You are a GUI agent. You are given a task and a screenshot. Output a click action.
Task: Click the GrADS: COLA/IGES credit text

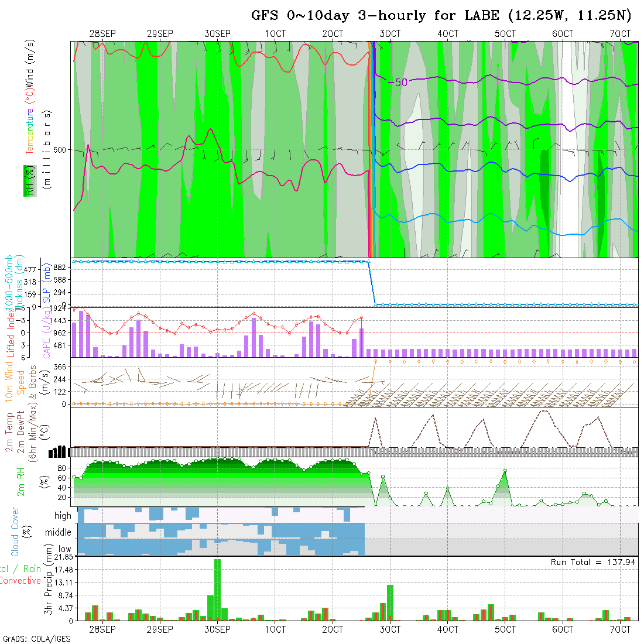36,639
